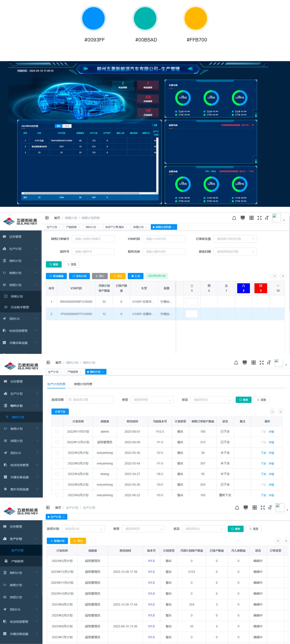Click the gray 导入 upload button
290x644 pixels.
100,276
